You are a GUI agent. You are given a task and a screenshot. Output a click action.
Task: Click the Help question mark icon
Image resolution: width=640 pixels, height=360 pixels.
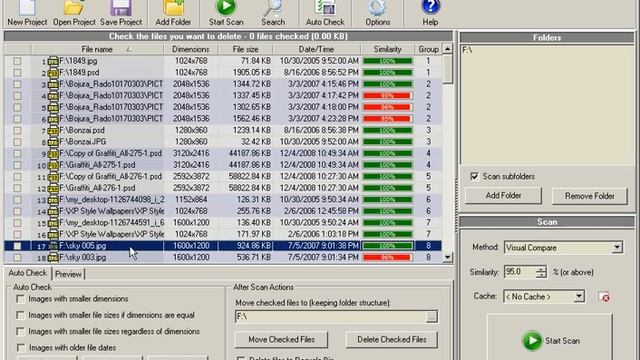430,7
